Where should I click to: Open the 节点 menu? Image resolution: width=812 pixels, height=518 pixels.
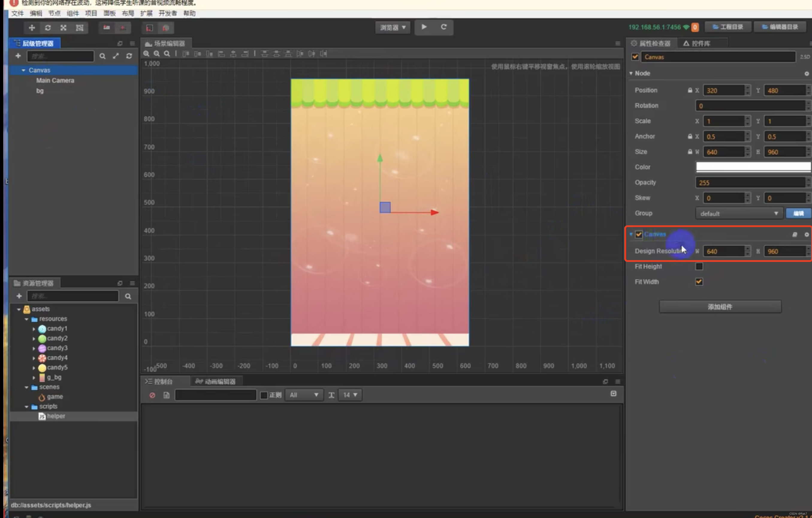tap(55, 13)
